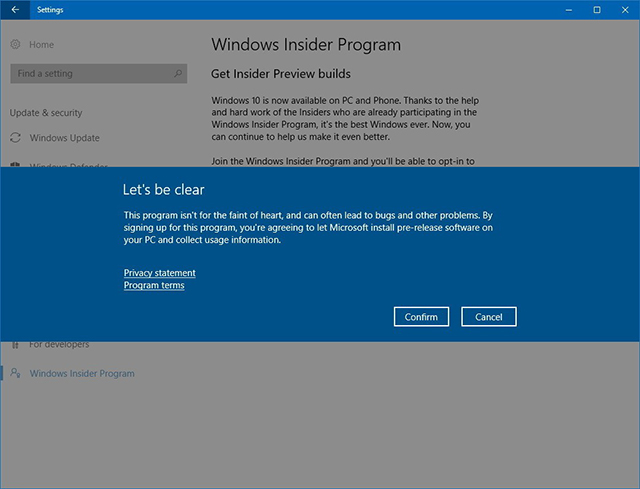Click the Windows Update sync icon
The image size is (640, 489).
(16, 138)
